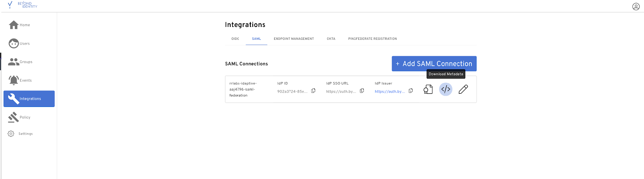
Task: Click the Events bell icon
Action: tap(14, 80)
